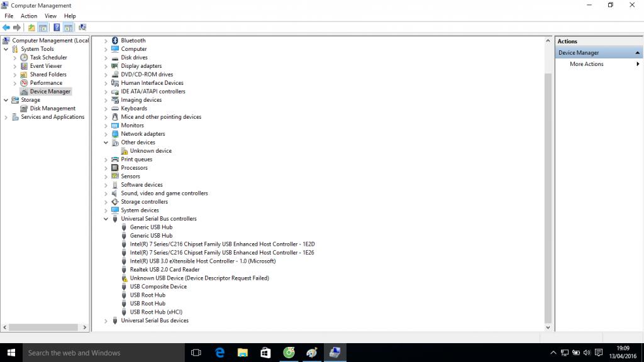Expand Services and Applications node

coord(6,118)
